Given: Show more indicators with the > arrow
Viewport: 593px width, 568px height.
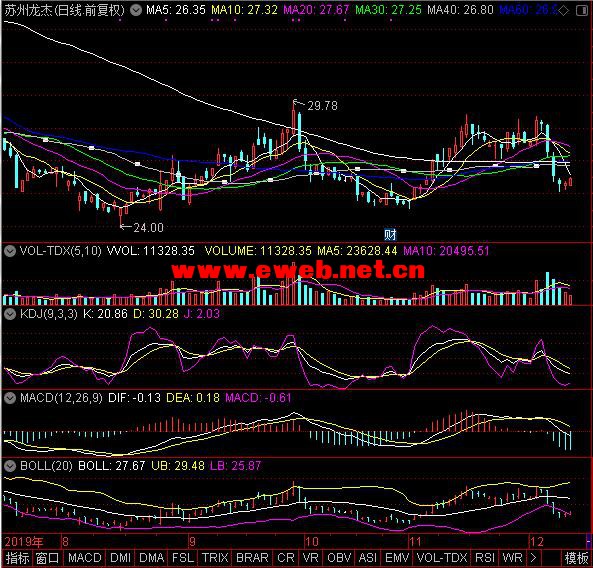Looking at the screenshot, I should click(x=533, y=558).
